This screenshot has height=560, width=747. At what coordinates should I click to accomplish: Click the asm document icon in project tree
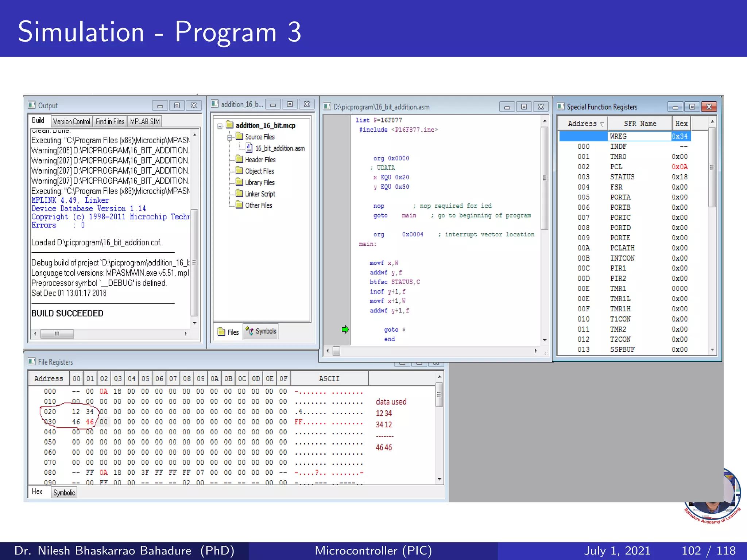tap(249, 148)
